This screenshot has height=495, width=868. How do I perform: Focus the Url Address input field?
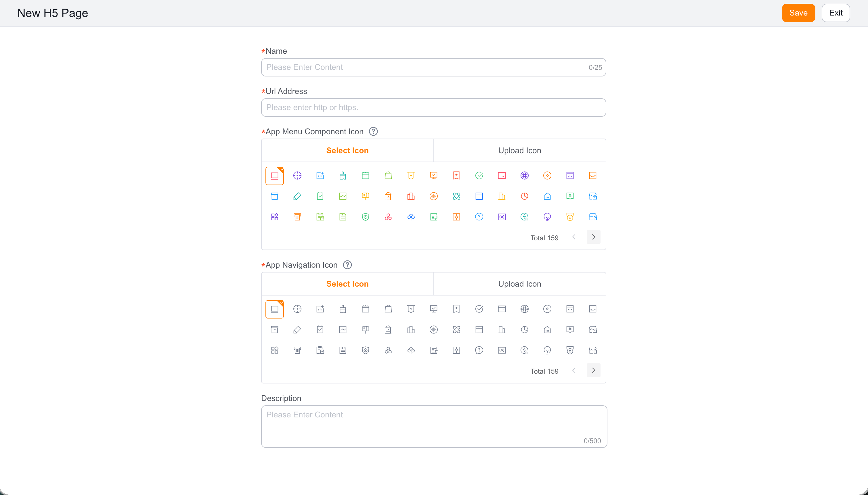(433, 108)
